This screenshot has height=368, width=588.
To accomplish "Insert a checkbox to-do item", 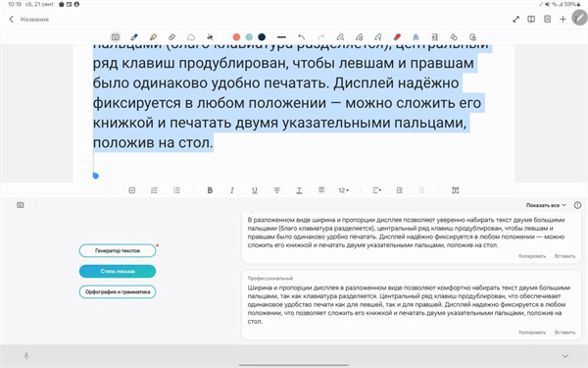I will 132,190.
